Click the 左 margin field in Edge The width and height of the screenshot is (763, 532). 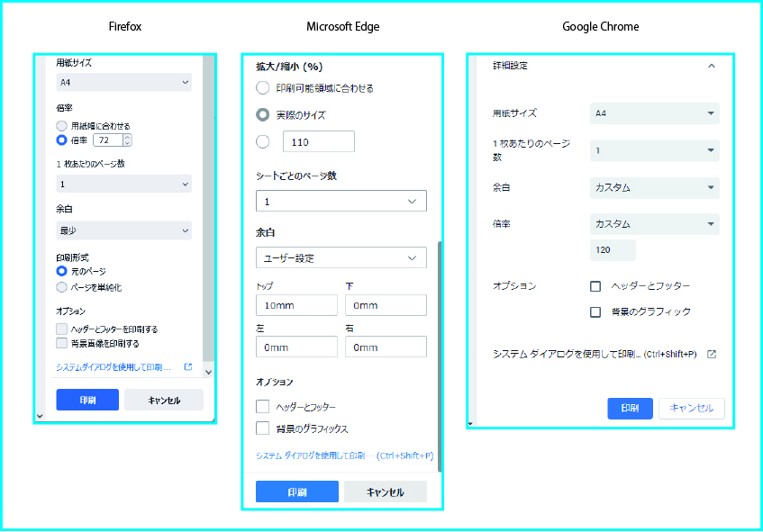[x=297, y=347]
